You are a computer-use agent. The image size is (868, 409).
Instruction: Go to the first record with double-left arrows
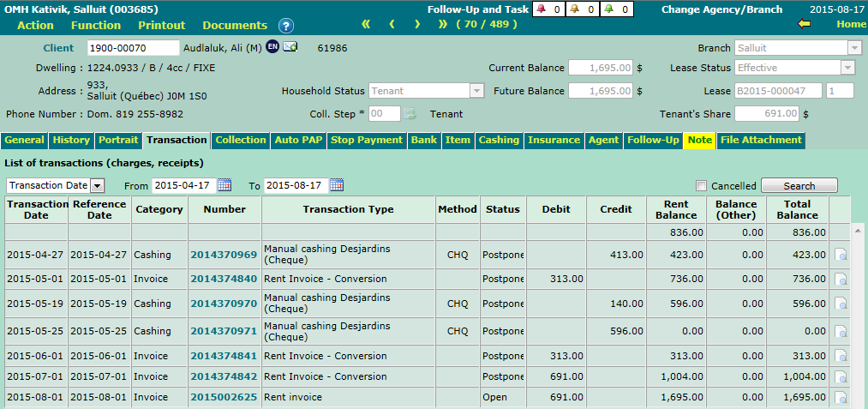point(367,24)
